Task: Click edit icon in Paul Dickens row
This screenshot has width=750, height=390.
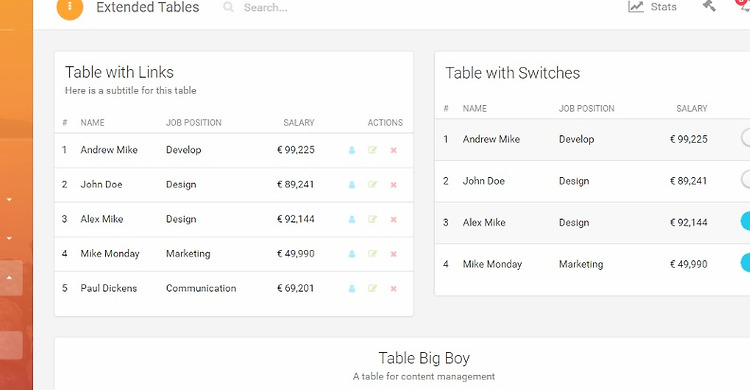Action: pyautogui.click(x=373, y=289)
